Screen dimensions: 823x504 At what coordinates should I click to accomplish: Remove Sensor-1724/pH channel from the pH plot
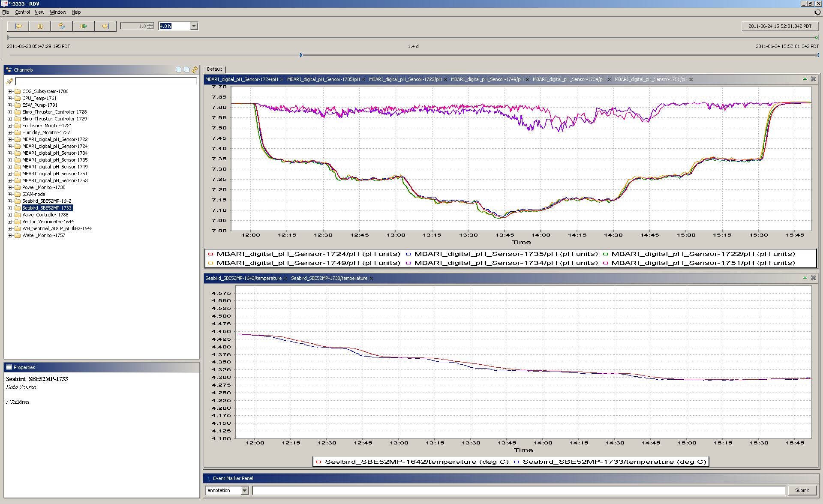(282, 80)
